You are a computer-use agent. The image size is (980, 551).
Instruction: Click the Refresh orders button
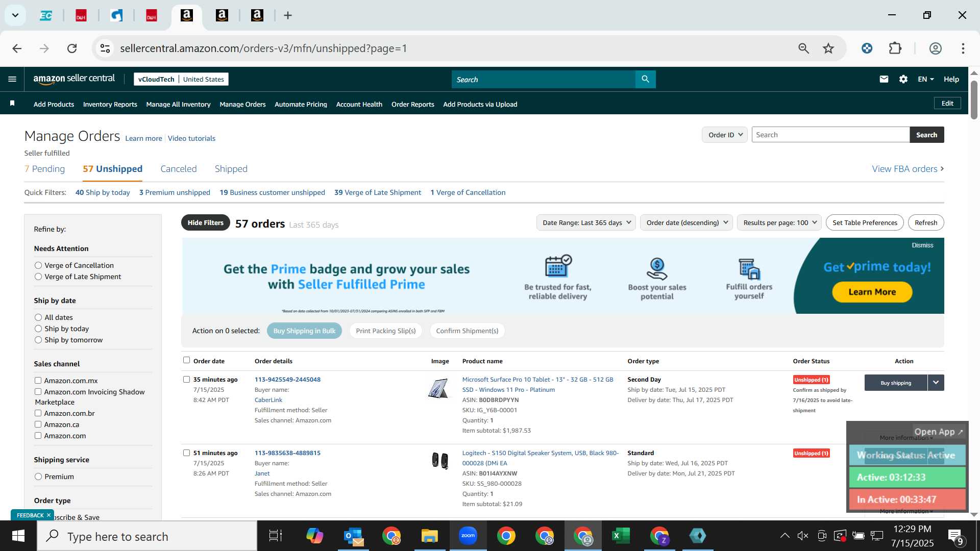tap(926, 222)
